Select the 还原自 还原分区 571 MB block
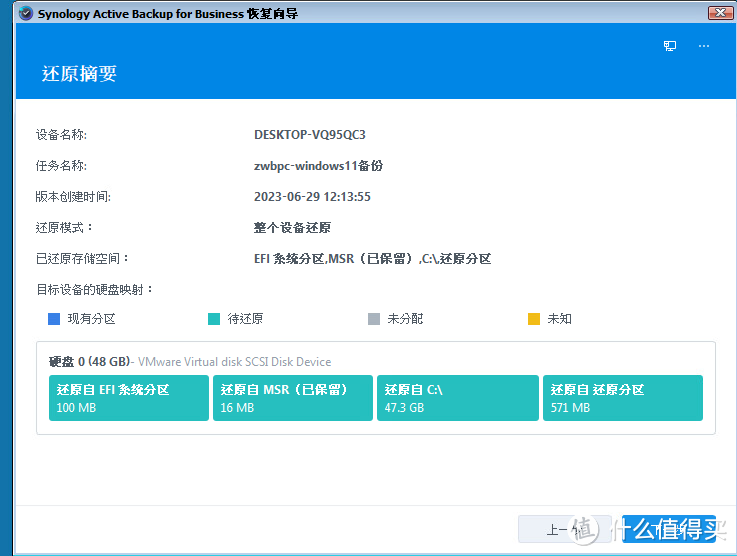The width and height of the screenshot is (737, 556). pyautogui.click(x=623, y=398)
